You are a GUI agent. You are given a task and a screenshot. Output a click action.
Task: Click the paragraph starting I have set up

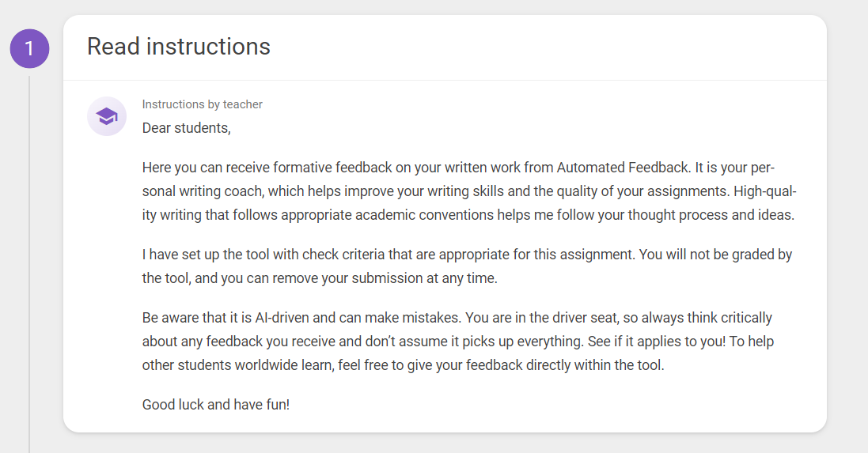(467, 266)
